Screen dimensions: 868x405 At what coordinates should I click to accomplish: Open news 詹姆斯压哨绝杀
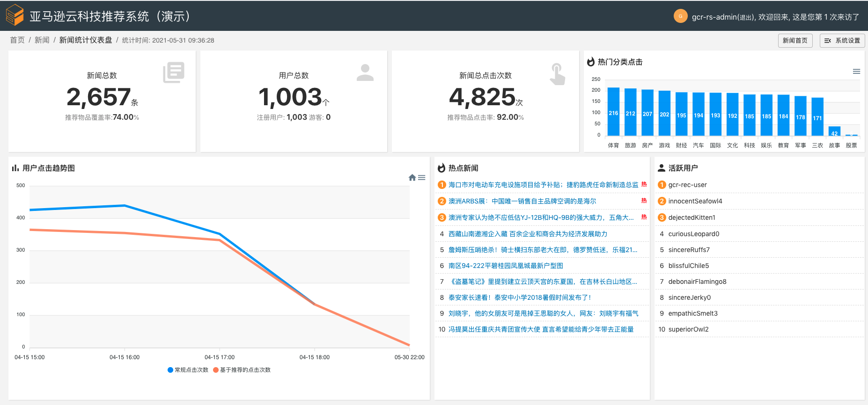(x=543, y=250)
